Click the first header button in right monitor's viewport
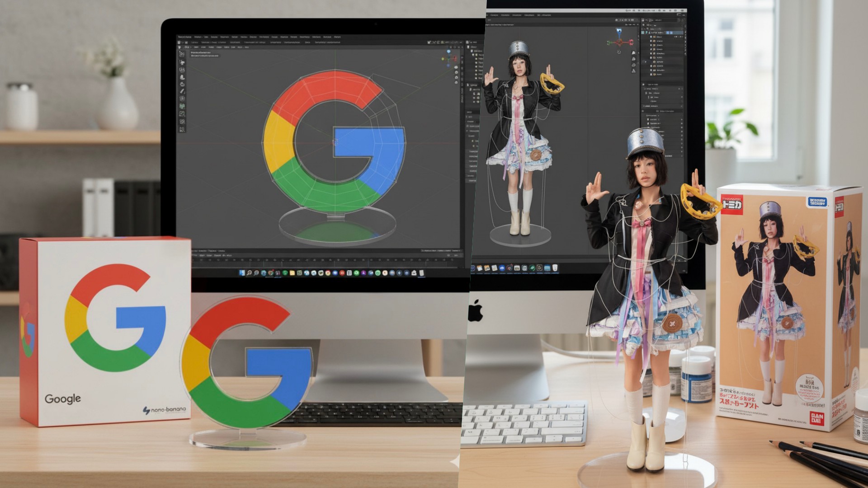The height and width of the screenshot is (488, 868). pyautogui.click(x=489, y=20)
